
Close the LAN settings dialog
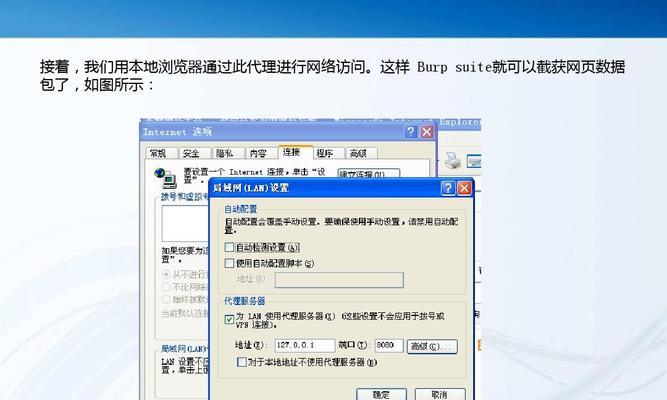[x=464, y=188]
